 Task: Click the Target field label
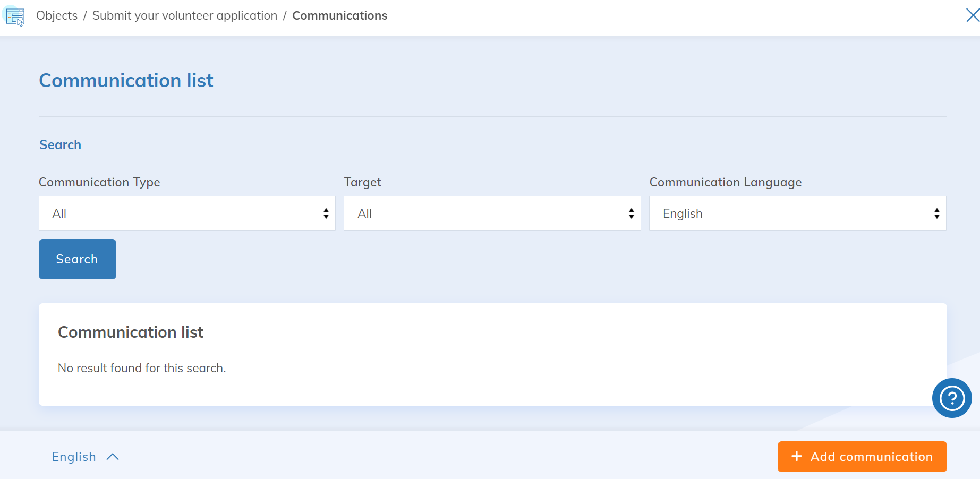tap(362, 182)
